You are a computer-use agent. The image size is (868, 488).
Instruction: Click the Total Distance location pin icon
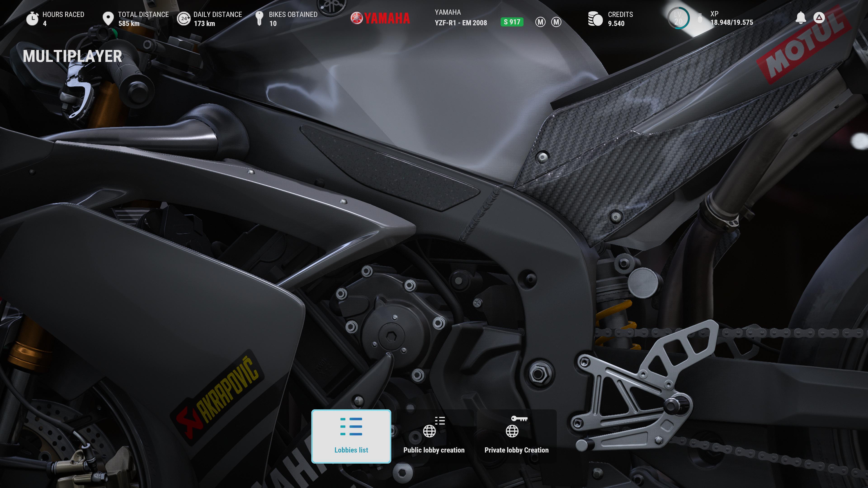coord(108,19)
